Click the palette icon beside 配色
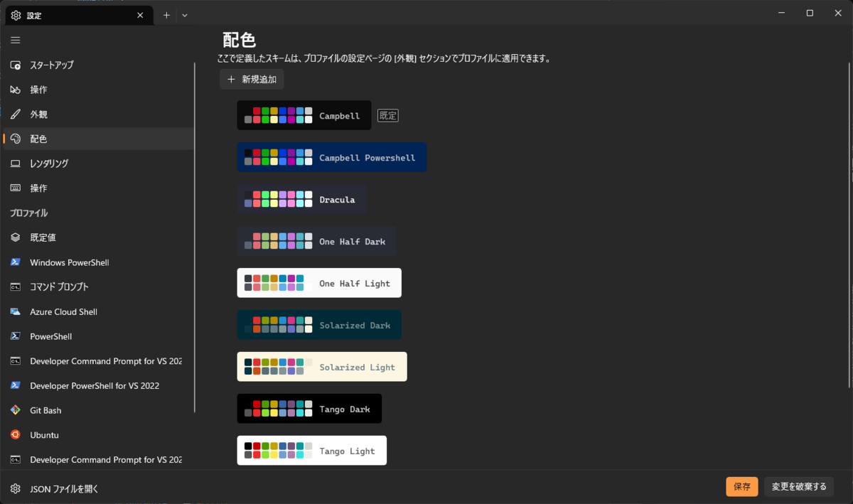The image size is (853, 504). (16, 139)
